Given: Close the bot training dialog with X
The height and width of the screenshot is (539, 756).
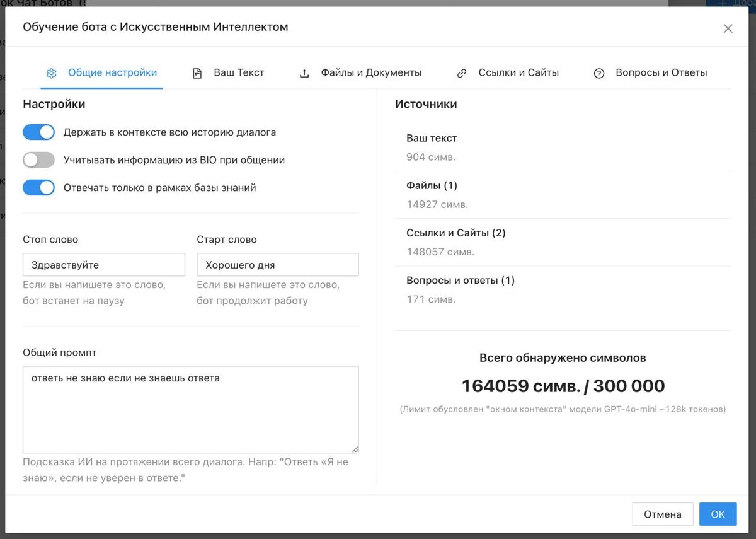Looking at the screenshot, I should tap(728, 28).
